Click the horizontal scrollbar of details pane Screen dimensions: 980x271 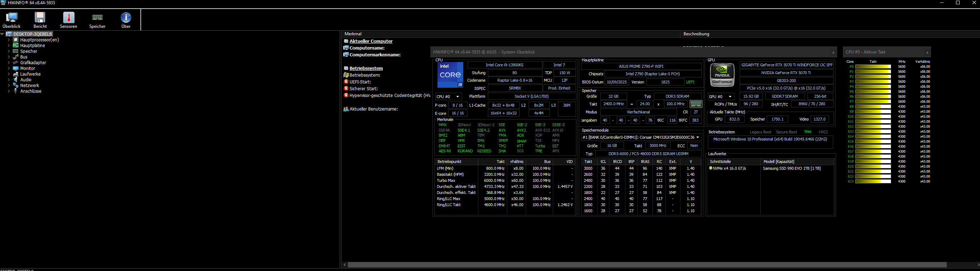[x=647, y=265]
